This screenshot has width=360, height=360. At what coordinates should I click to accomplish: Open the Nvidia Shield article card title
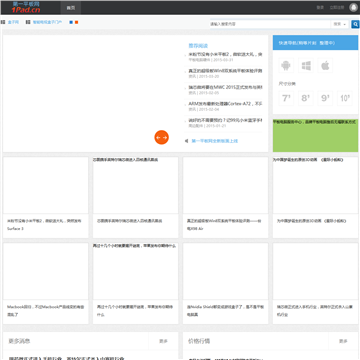[225, 311]
